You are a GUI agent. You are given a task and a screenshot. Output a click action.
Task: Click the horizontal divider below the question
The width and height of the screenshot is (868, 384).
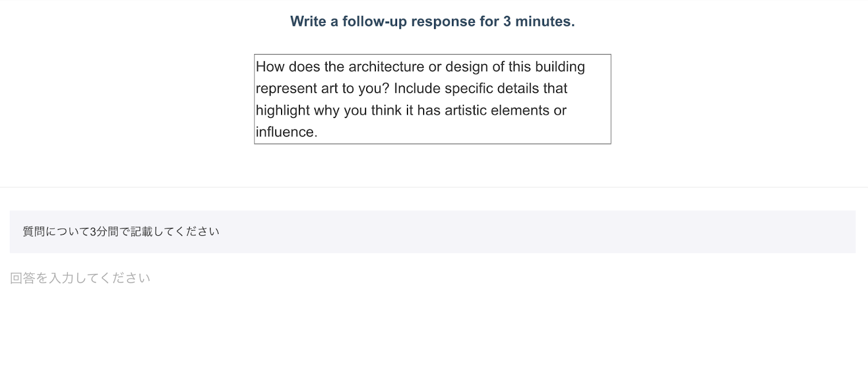pos(434,187)
